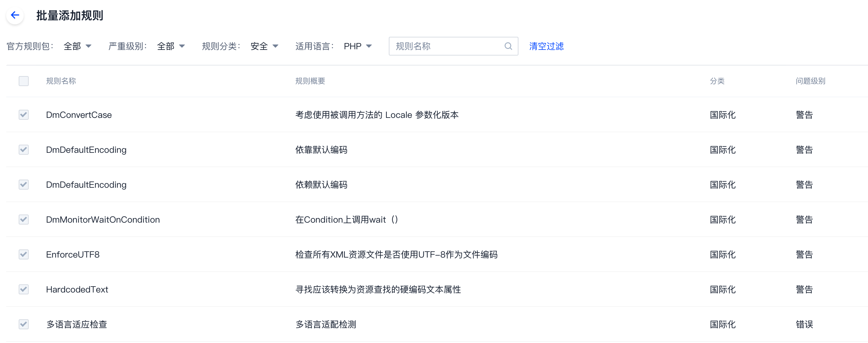Uncheck the DmConvertCase rule checkbox
This screenshot has height=343, width=868.
(23, 115)
